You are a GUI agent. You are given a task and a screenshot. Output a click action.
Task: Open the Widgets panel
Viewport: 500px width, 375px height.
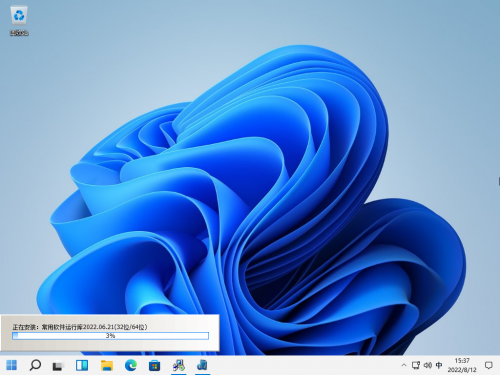pyautogui.click(x=82, y=365)
